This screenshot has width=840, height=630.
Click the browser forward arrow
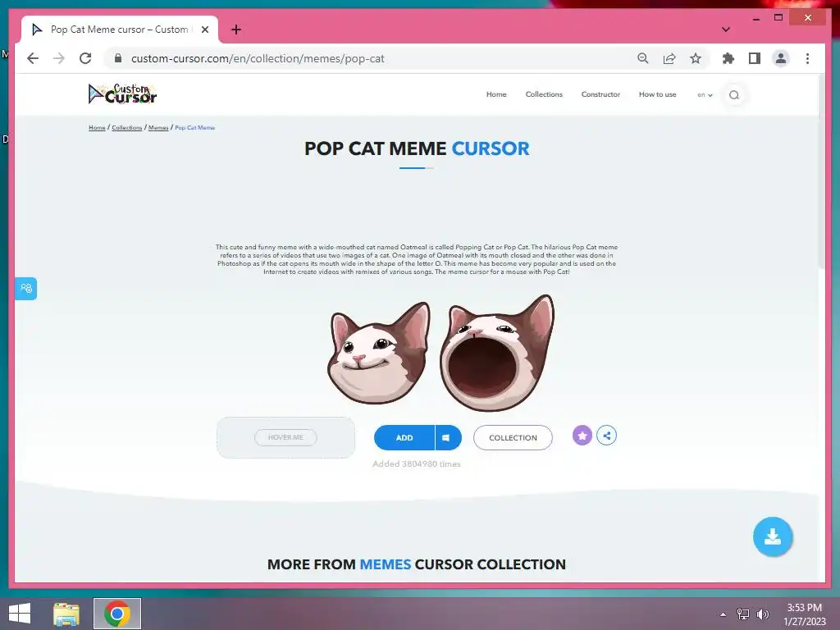coord(59,58)
